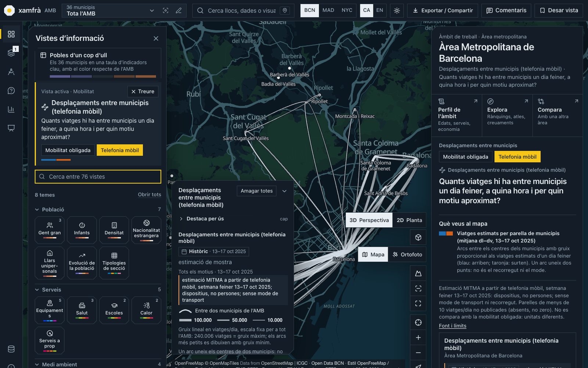The image size is (588, 368).
Task: Open the Explora card
Action: tap(507, 116)
